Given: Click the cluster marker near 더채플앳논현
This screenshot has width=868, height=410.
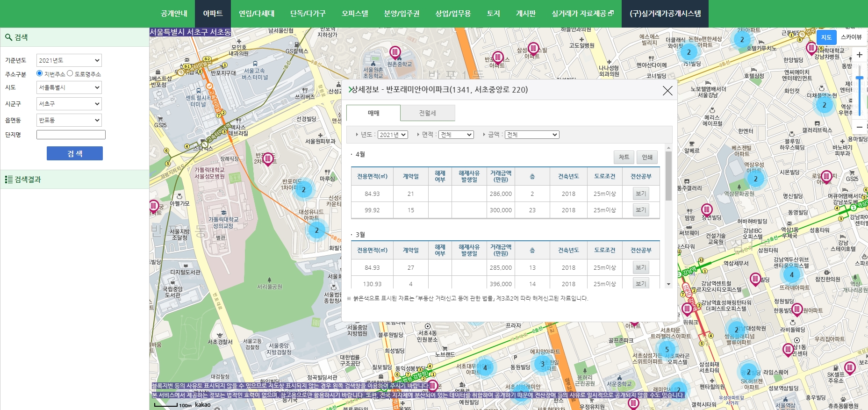Looking at the screenshot, I should pos(824,105).
